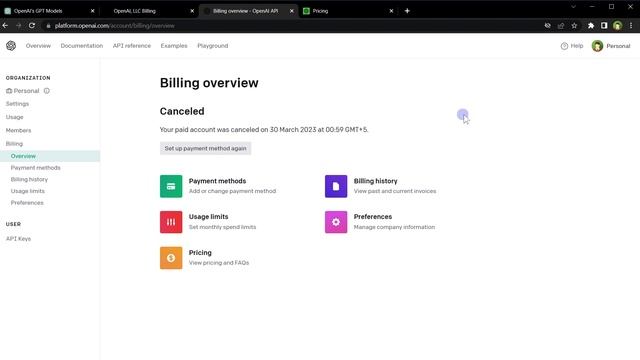Open the Overview top navigation item
The width and height of the screenshot is (640, 360).
pyautogui.click(x=38, y=46)
